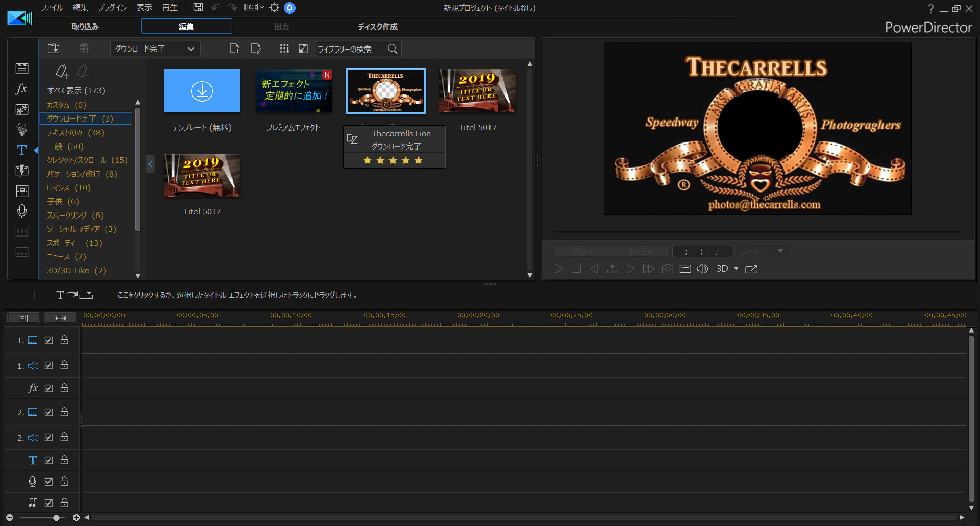
Task: Open the Particle Room icon
Action: 22,130
